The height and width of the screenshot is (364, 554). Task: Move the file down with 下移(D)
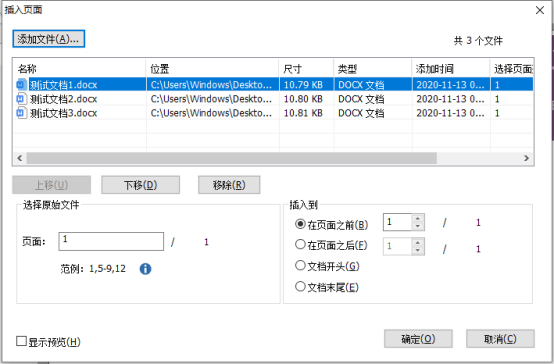tap(141, 185)
